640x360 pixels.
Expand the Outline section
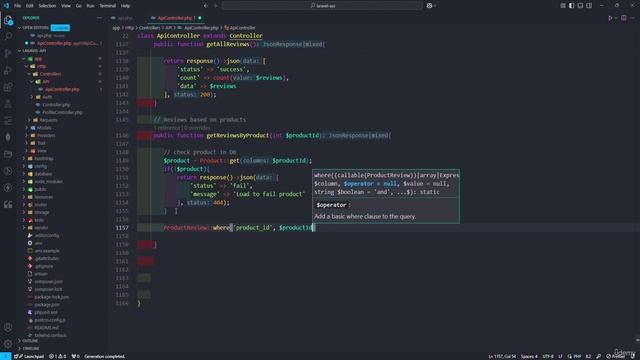tap(29, 341)
